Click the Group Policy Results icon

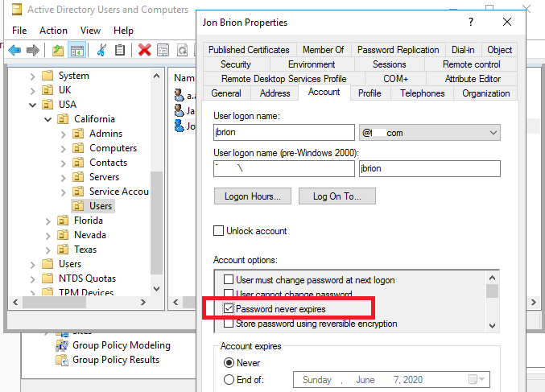coord(62,360)
